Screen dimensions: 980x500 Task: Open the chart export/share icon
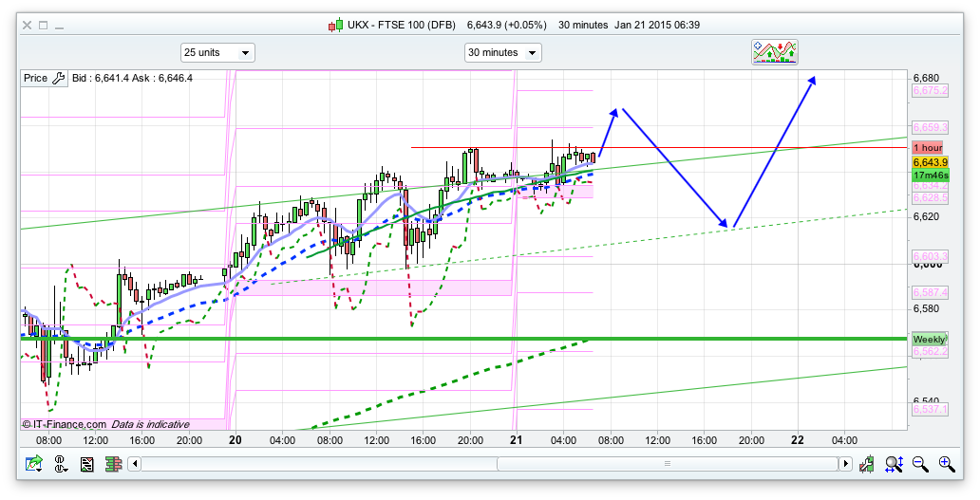[x=34, y=464]
